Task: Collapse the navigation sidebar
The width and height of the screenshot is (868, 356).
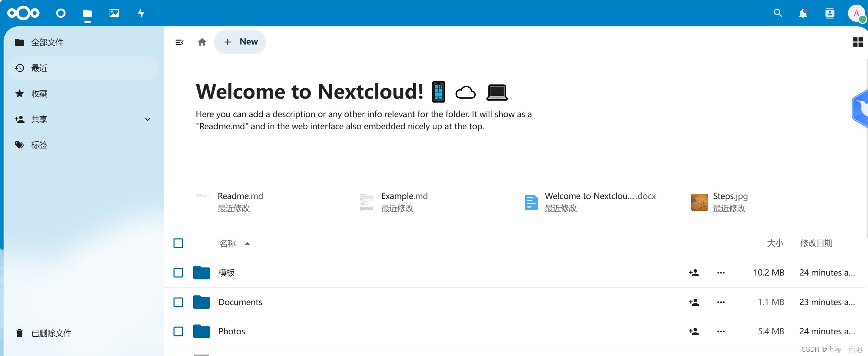Action: click(179, 42)
